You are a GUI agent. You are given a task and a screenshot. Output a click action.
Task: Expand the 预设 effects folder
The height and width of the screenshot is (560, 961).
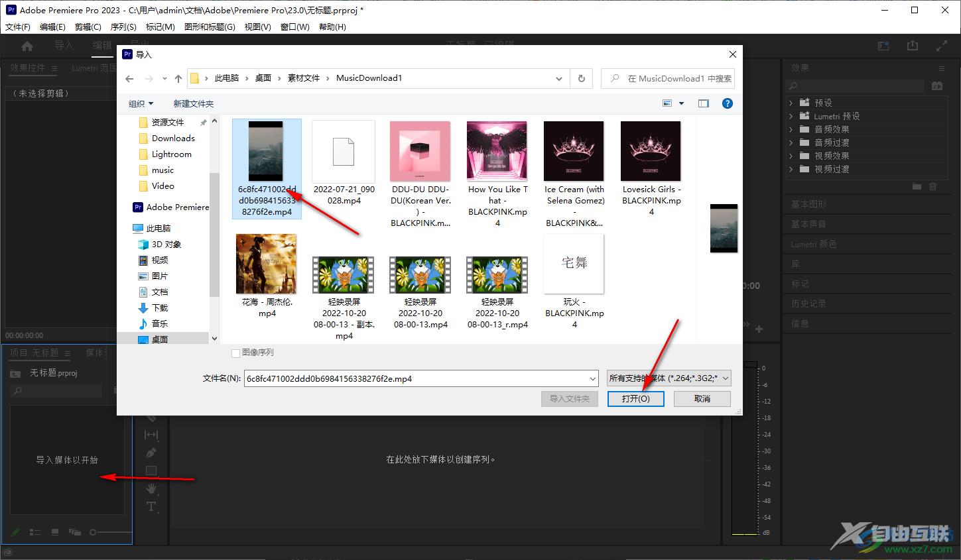791,103
